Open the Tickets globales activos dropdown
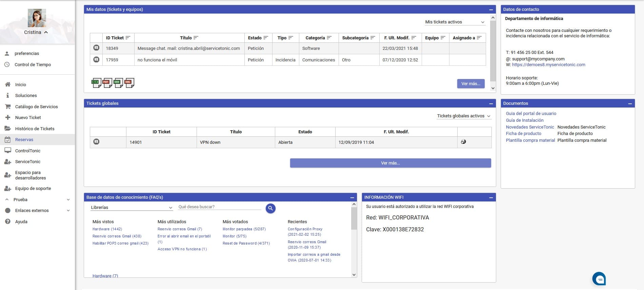 [x=464, y=116]
